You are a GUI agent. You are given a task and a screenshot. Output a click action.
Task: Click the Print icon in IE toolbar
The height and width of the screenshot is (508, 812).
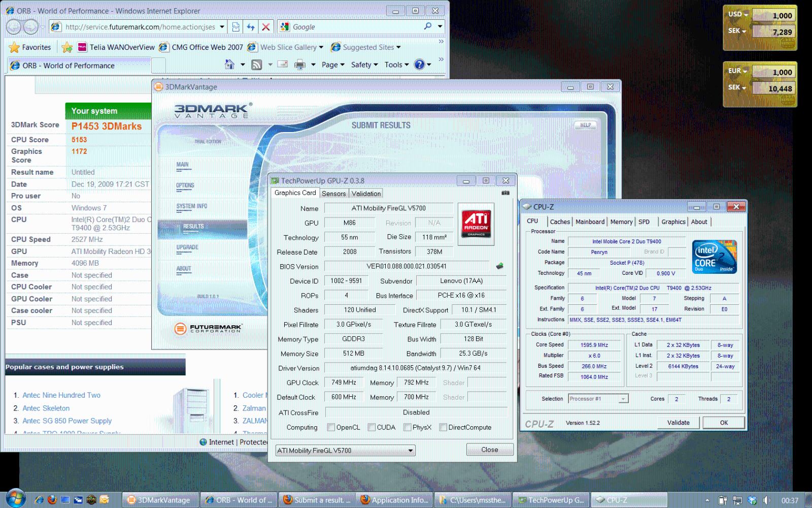click(x=300, y=65)
